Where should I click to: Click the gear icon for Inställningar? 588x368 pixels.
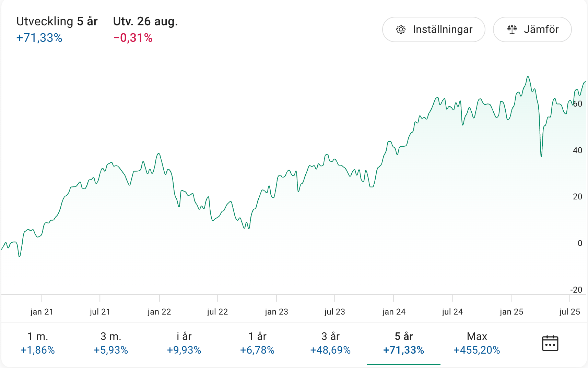coord(401,29)
